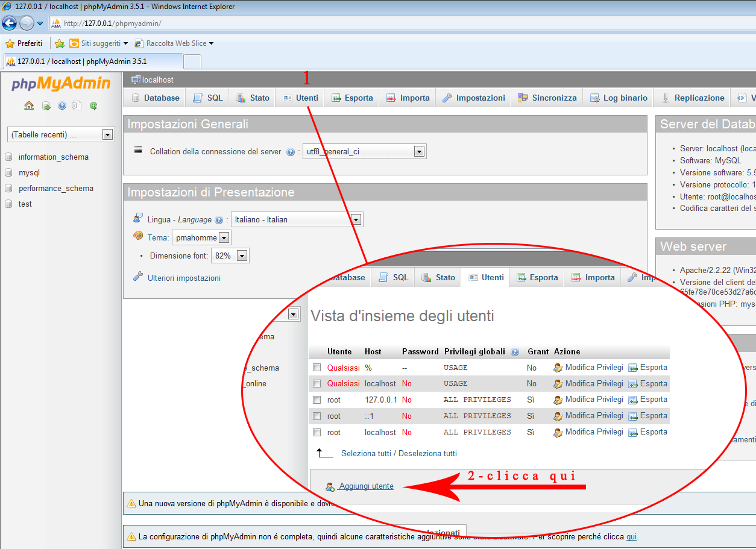756x549 pixels.
Task: Click the help icon next to Privilegi globali
Action: point(515,352)
